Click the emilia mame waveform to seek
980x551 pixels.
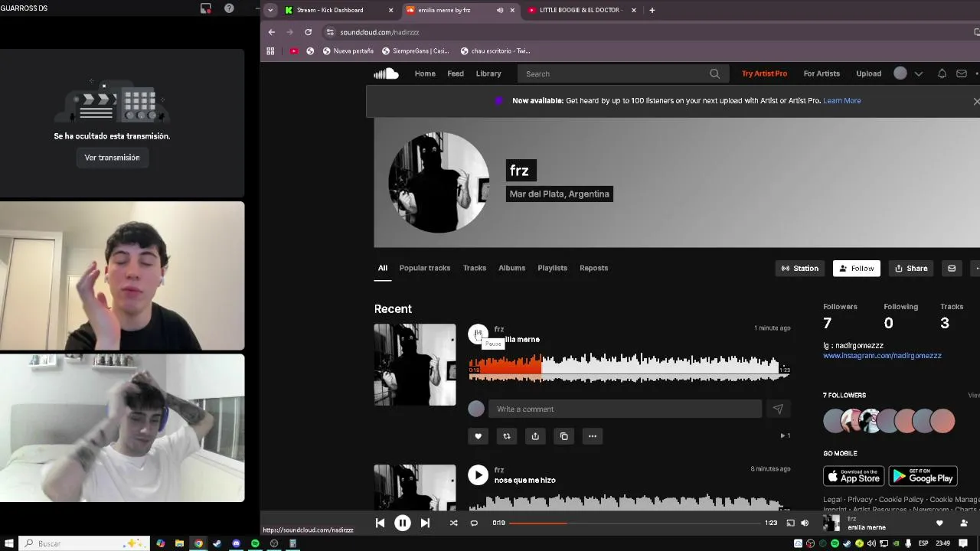pos(629,367)
